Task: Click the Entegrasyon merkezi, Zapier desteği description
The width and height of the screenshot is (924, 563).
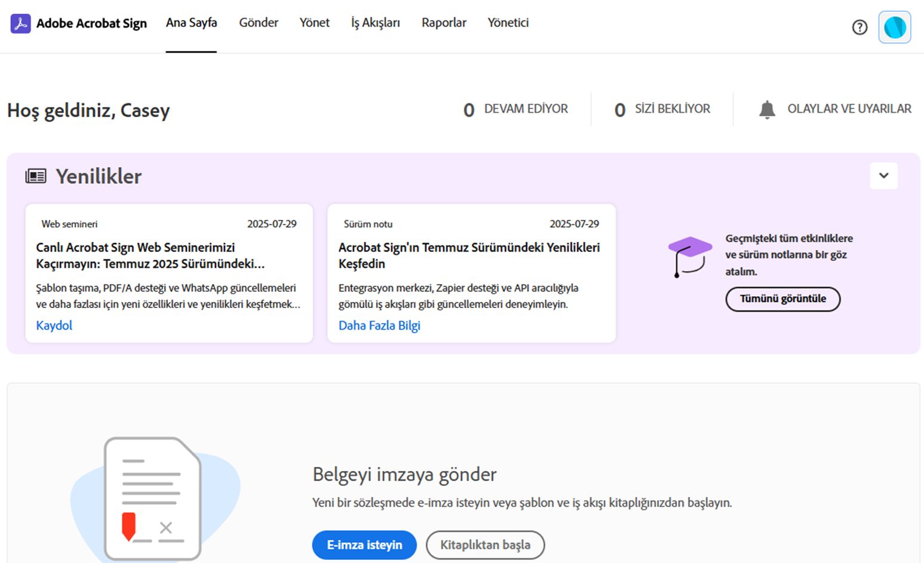Action: pyautogui.click(x=458, y=296)
